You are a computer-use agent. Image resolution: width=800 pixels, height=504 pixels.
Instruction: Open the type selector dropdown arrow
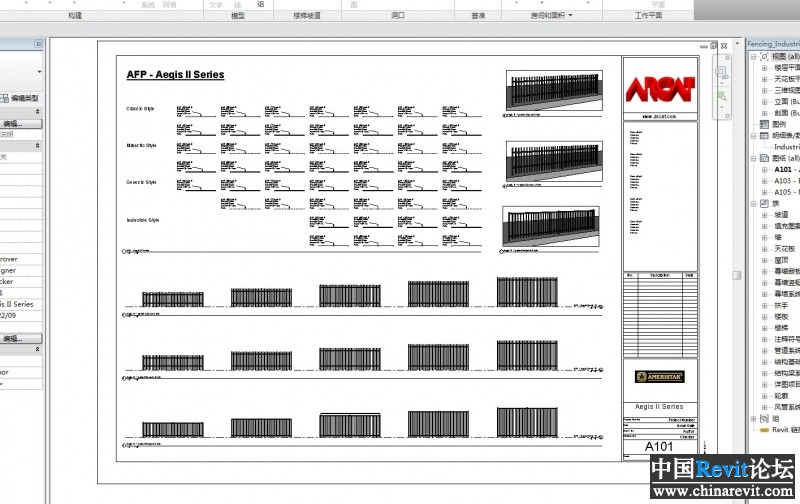pos(39,72)
